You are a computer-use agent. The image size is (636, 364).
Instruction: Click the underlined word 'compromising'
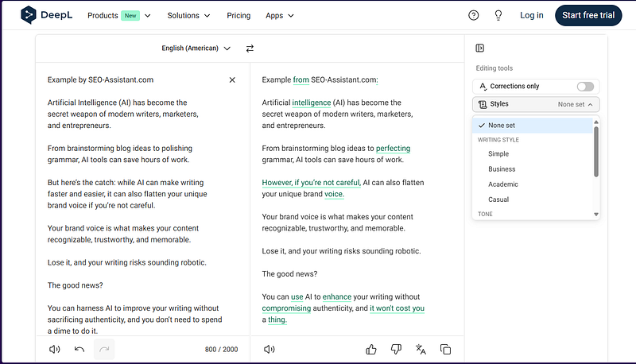pos(286,308)
